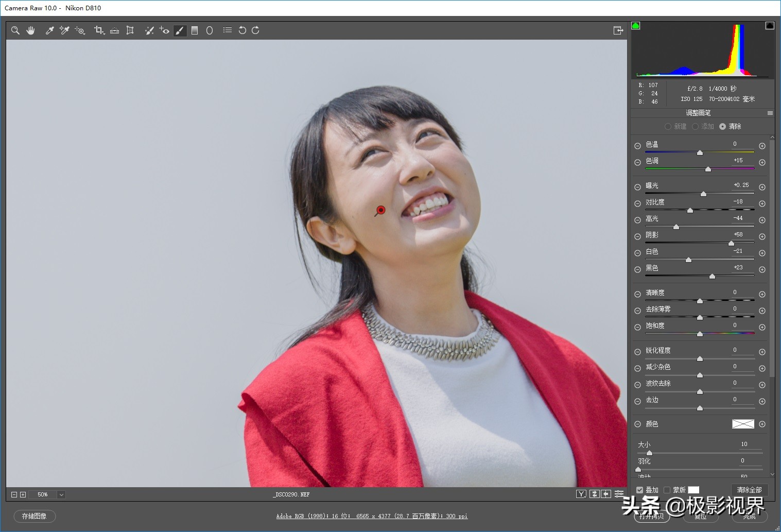Select the 清除 radio option

(x=723, y=127)
